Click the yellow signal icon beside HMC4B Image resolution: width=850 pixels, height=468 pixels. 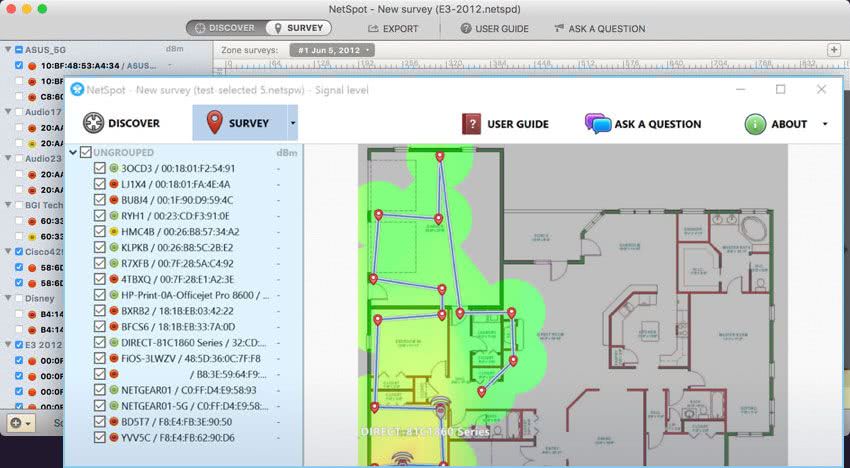[114, 232]
